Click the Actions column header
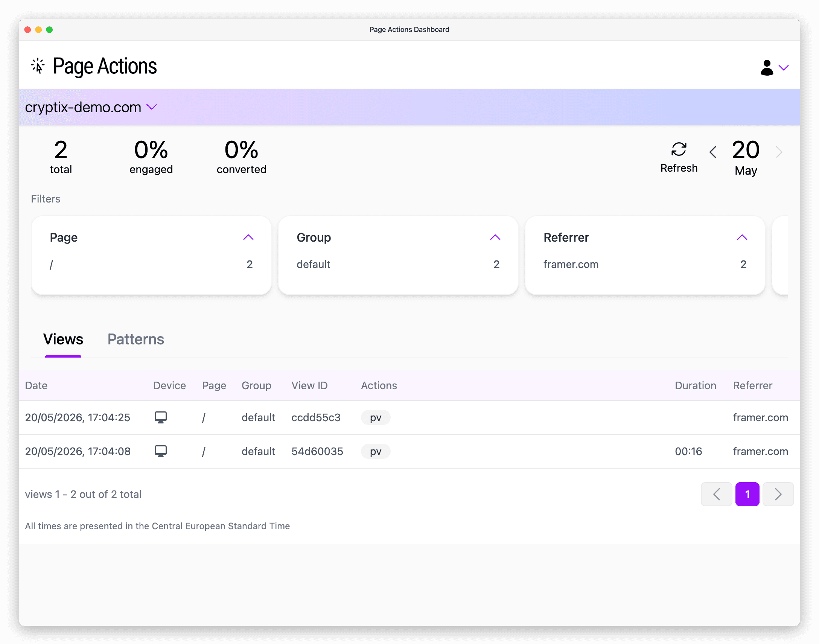This screenshot has width=819, height=644. click(379, 385)
